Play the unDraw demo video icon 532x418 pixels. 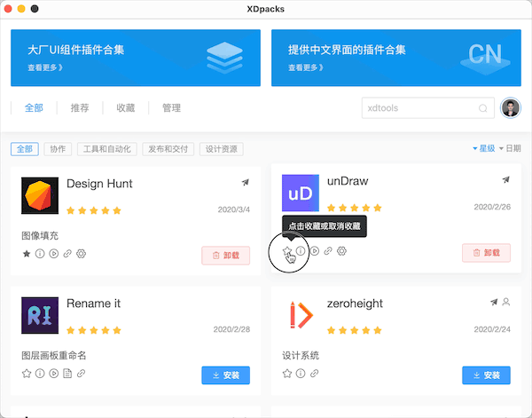[315, 251]
